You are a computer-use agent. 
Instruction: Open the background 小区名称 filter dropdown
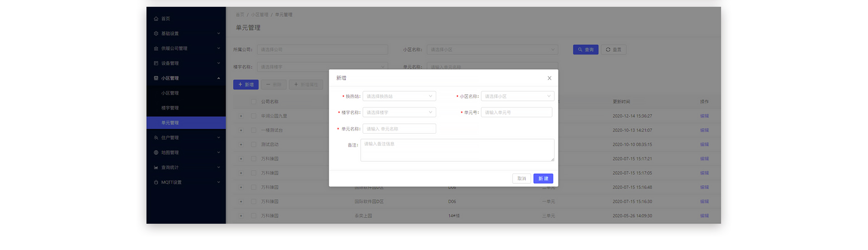pyautogui.click(x=492, y=50)
